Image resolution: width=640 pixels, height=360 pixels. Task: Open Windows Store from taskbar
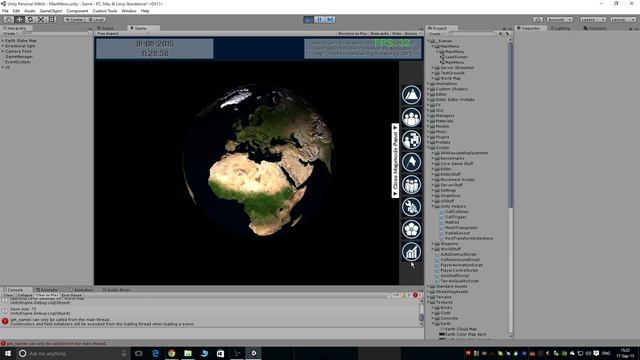point(220,353)
